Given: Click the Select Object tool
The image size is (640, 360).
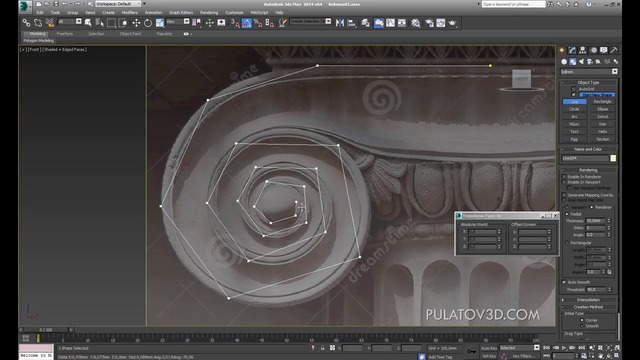Looking at the screenshot, I should [x=88, y=23].
